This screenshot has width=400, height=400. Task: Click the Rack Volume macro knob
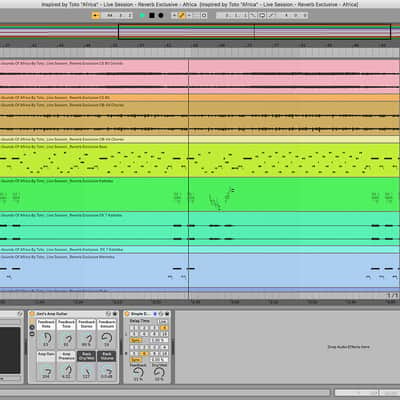107,371
